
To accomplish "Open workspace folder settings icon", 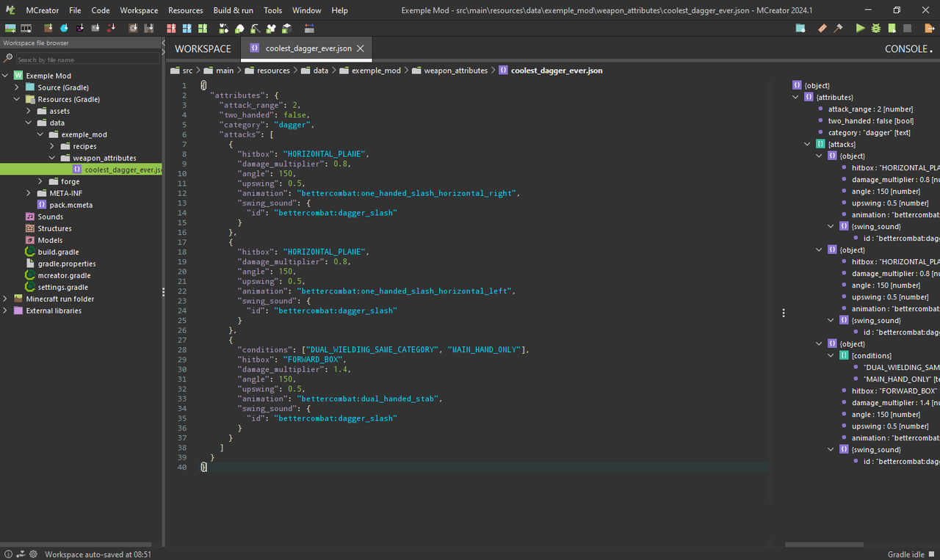I will pos(800,29).
